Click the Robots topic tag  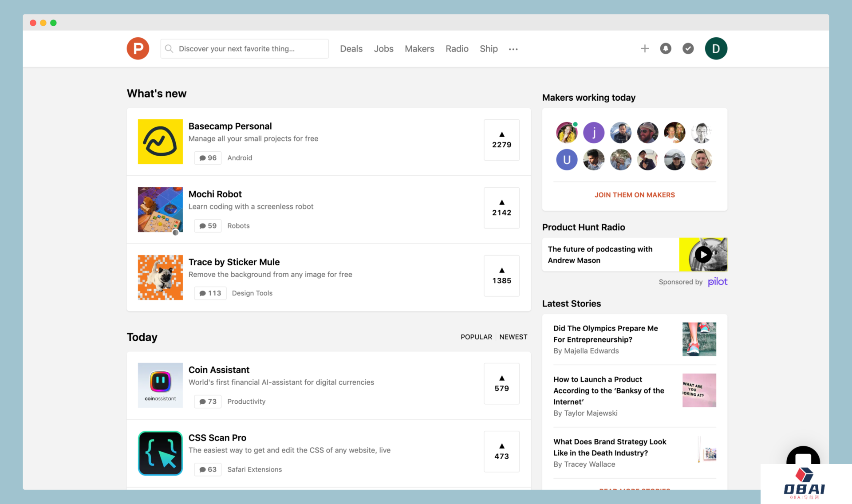[x=238, y=226]
